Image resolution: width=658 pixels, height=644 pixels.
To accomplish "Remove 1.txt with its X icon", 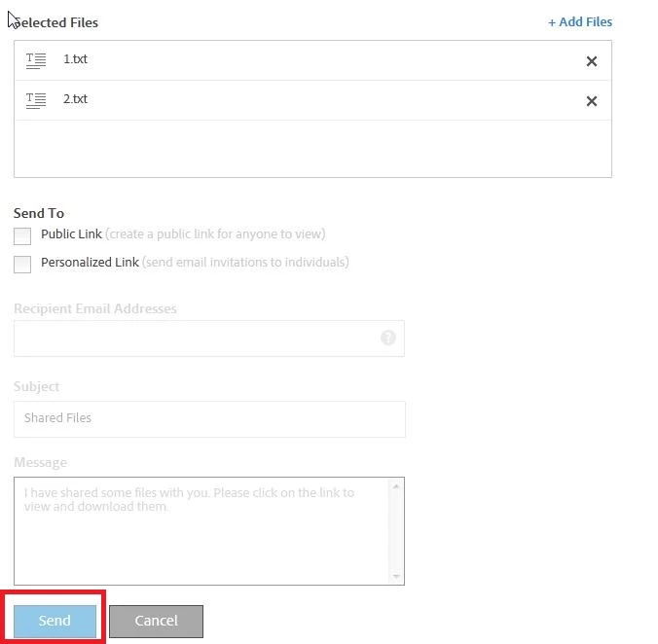I will [x=591, y=61].
